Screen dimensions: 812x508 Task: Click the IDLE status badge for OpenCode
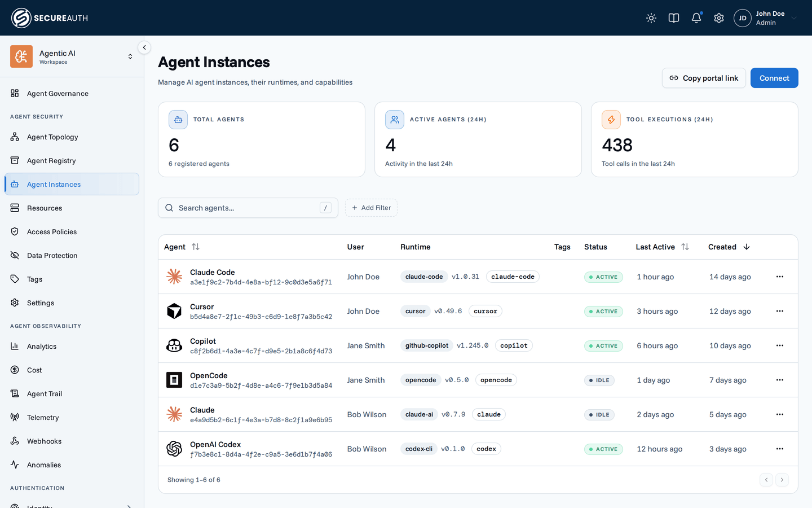tap(599, 380)
